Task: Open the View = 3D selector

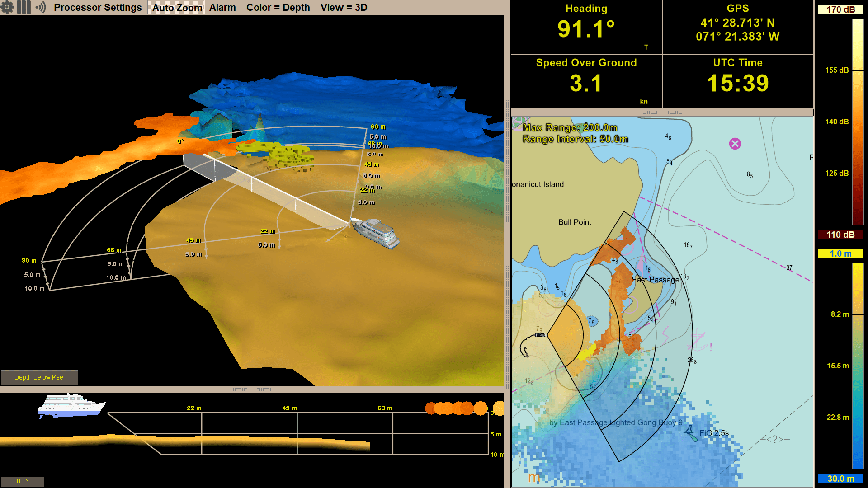Action: [344, 7]
